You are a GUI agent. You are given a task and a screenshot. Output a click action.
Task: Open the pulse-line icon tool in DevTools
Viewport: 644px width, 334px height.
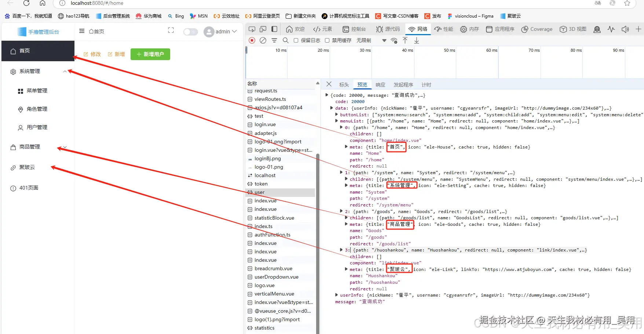click(x=611, y=29)
